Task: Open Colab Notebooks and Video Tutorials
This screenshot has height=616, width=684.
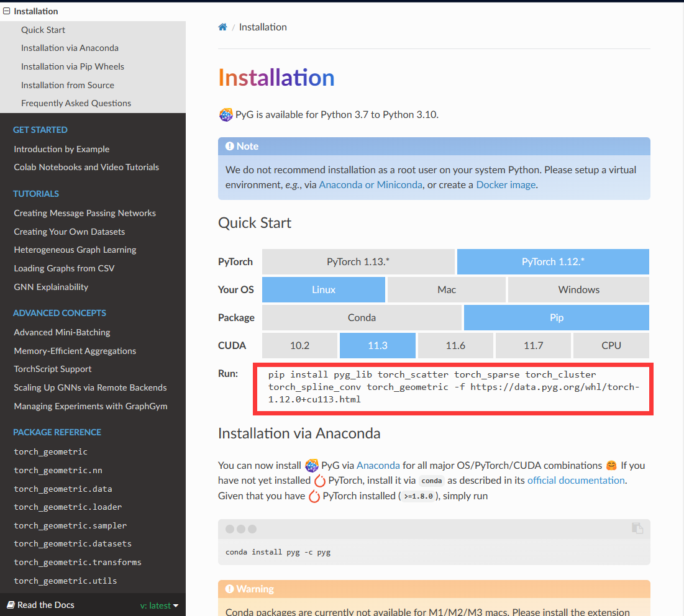Action: pyautogui.click(x=86, y=167)
